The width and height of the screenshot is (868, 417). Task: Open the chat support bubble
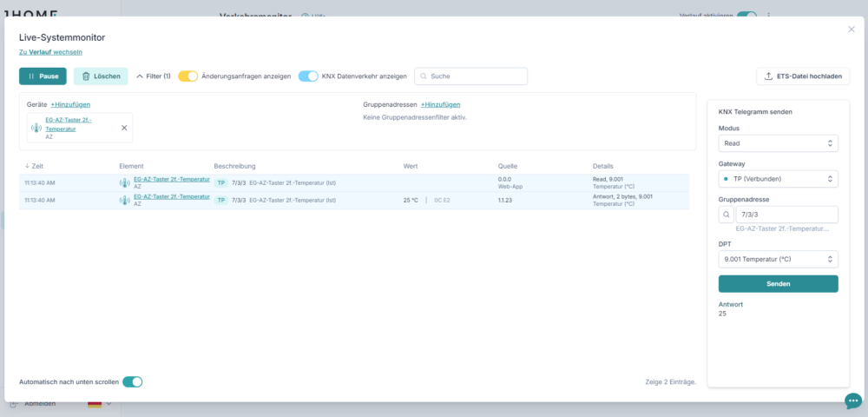coord(853,401)
